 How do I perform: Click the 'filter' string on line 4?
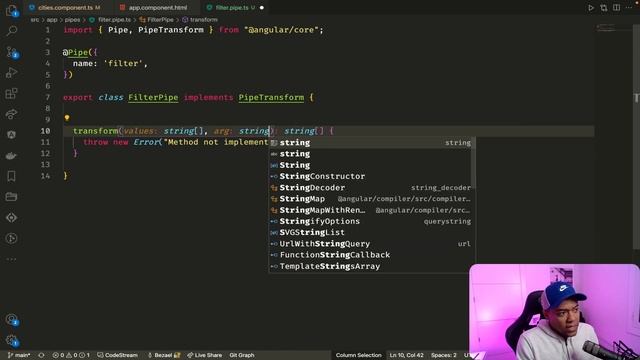(x=123, y=64)
